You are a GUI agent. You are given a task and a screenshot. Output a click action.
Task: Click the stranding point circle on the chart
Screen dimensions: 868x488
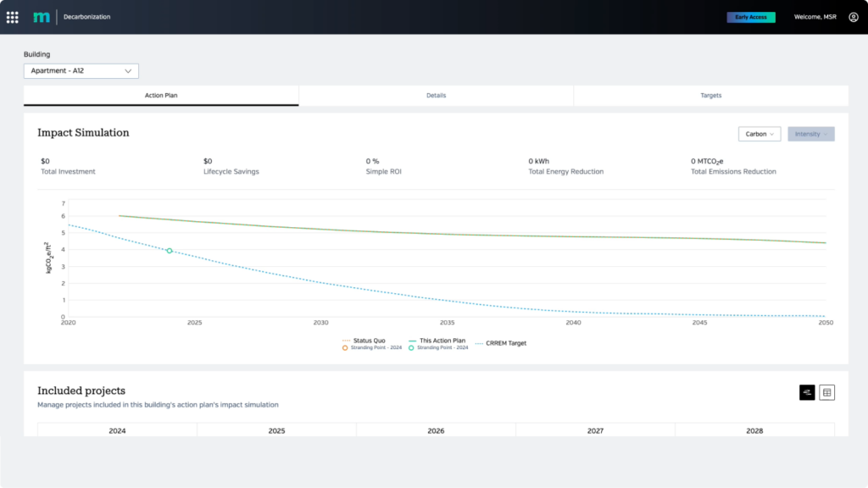click(x=169, y=251)
